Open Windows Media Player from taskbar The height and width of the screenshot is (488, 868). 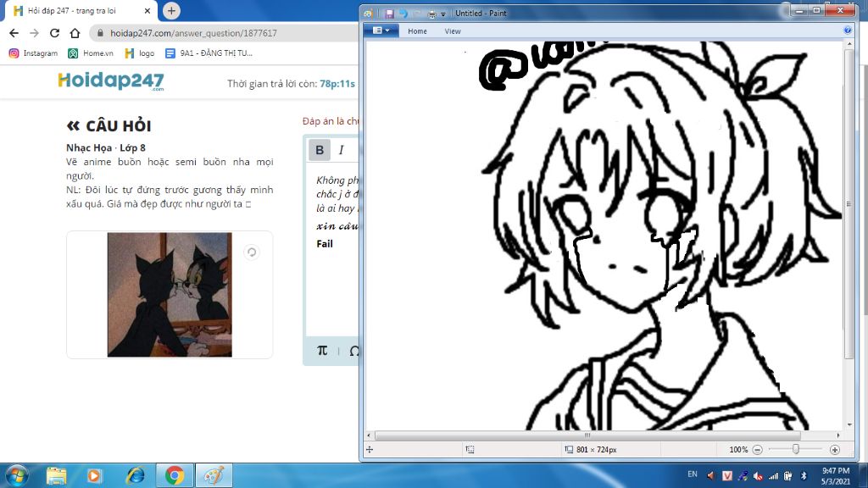[x=94, y=476]
